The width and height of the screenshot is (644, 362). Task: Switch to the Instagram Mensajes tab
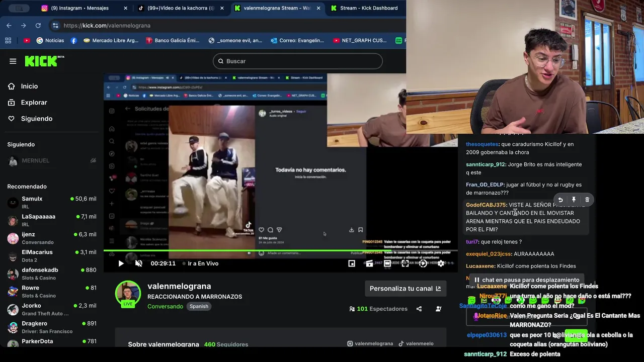coord(83,8)
